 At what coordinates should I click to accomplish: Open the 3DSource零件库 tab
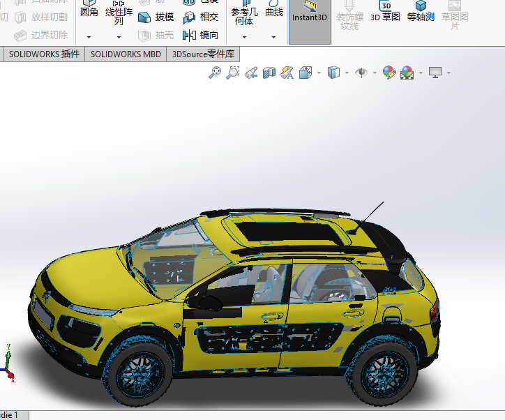pos(203,54)
